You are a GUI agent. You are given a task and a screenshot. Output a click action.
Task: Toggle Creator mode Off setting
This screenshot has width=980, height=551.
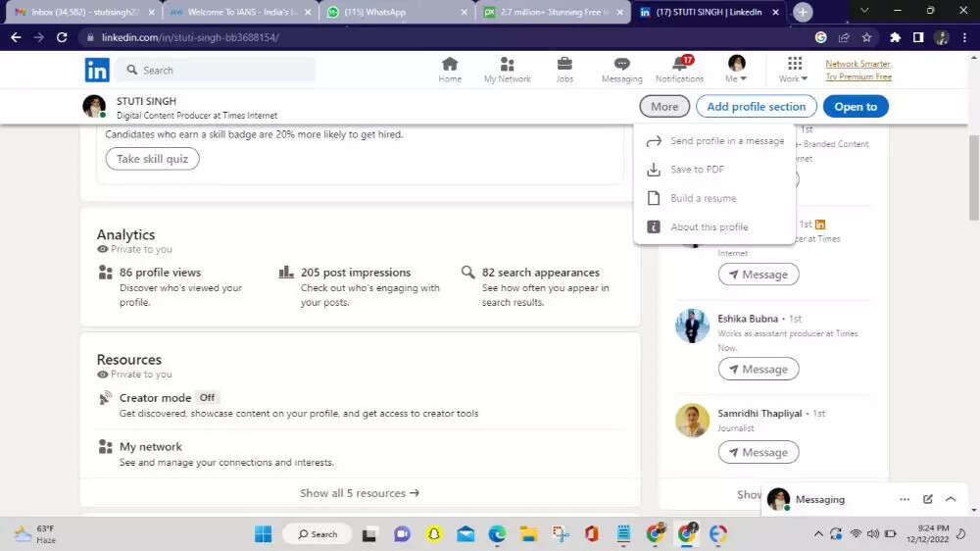tap(207, 398)
